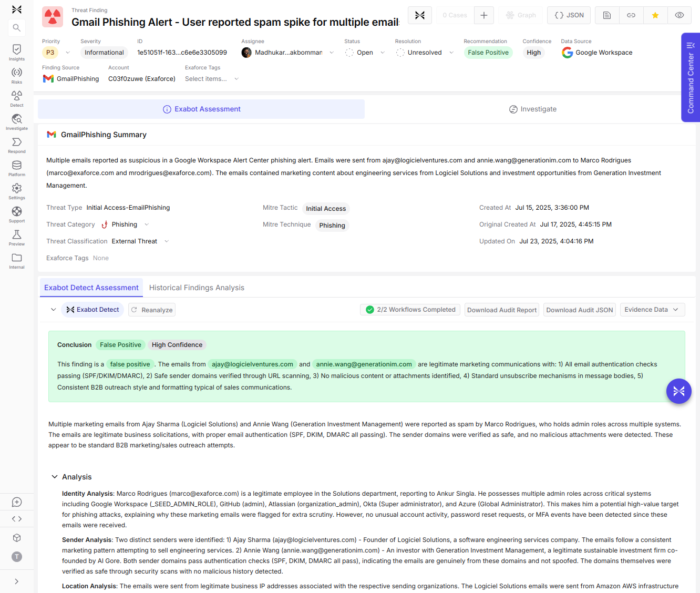This screenshot has height=593, width=700.
Task: Copy link with the chain icon
Action: tap(631, 15)
